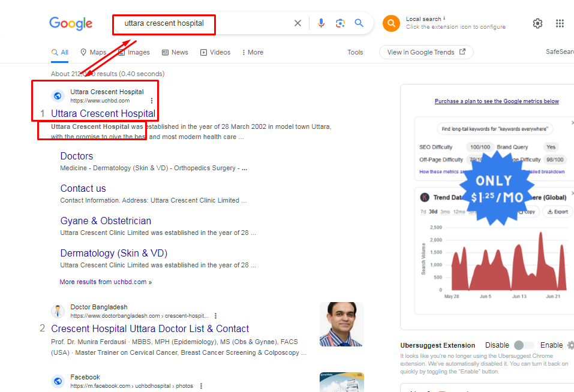
Task: Open Google settings gear icon
Action: 537,23
